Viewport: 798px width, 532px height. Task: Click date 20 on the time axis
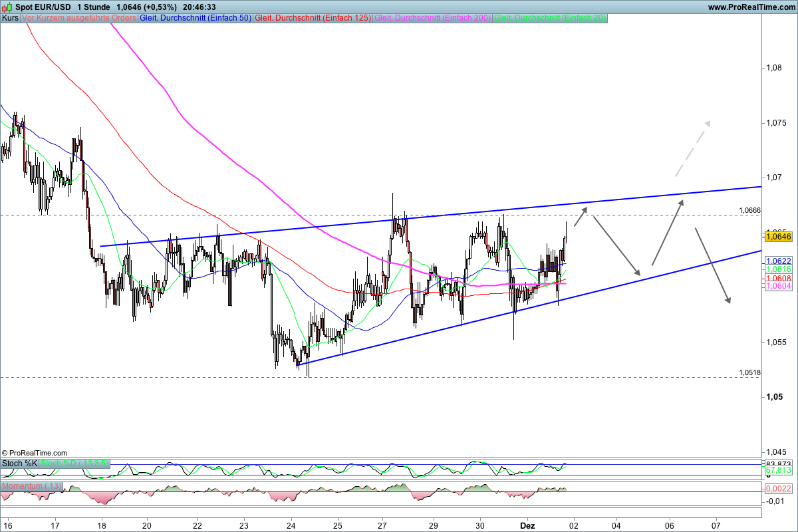click(x=147, y=525)
